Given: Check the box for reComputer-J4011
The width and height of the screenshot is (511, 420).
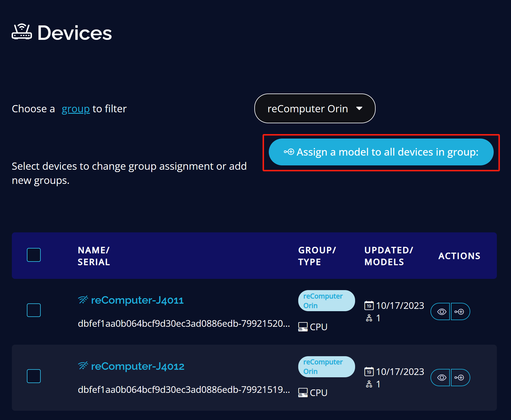Looking at the screenshot, I should [x=34, y=310].
